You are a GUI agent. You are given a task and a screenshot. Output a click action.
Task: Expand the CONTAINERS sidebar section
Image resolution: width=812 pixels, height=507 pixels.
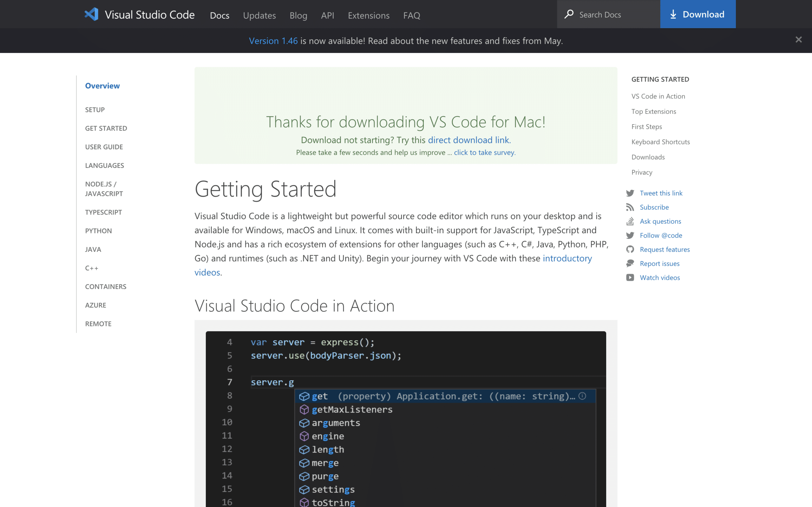coord(106,286)
